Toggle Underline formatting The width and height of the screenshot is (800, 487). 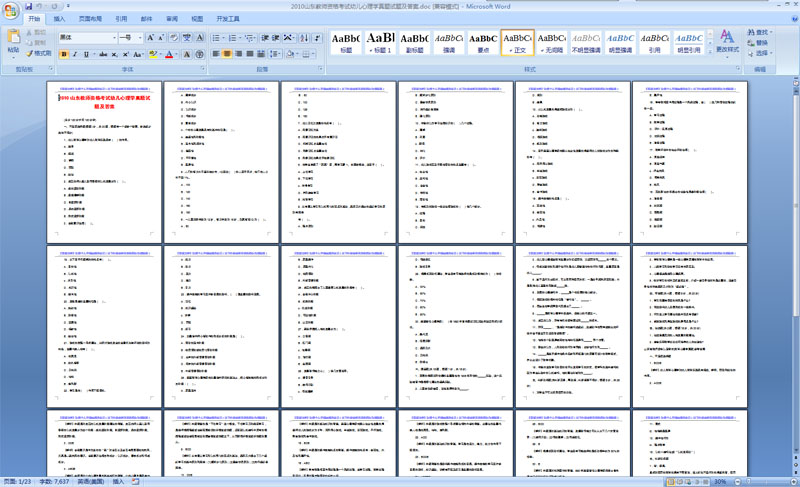[x=86, y=54]
